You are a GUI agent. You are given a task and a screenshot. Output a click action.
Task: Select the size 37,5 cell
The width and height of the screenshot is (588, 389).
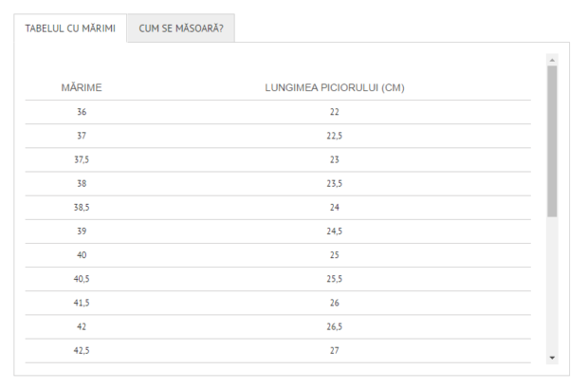pyautogui.click(x=82, y=159)
